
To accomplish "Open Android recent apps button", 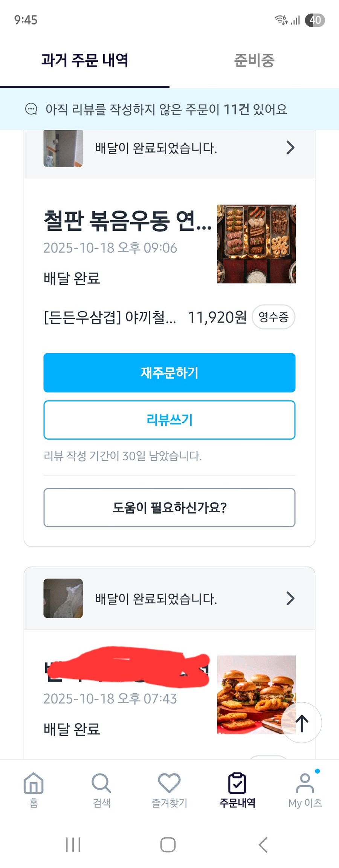I will (73, 845).
